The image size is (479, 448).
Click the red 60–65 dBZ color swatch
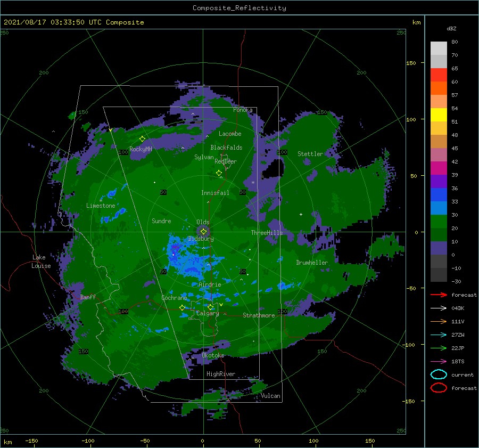click(x=439, y=75)
